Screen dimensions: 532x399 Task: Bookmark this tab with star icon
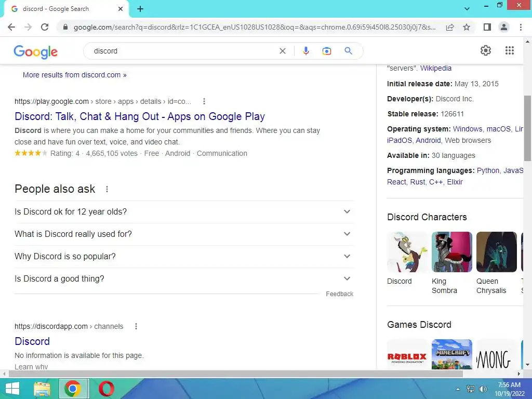coord(467,27)
